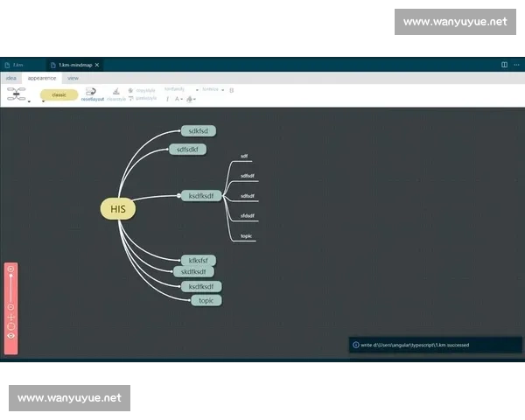Switch to the appearence tab

(x=42, y=78)
